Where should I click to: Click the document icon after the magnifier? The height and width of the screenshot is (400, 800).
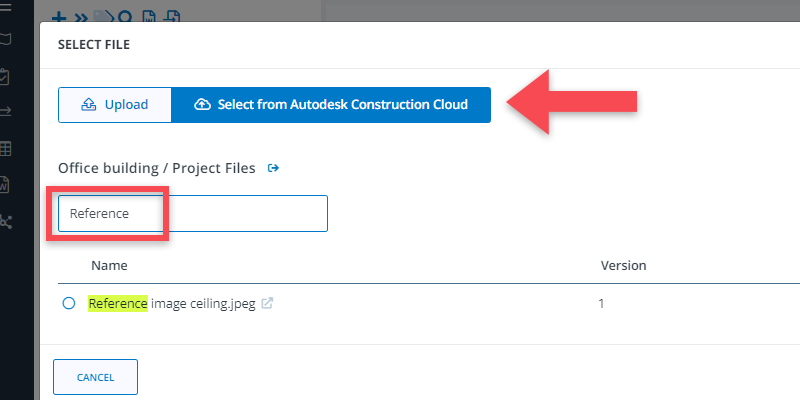[150, 17]
